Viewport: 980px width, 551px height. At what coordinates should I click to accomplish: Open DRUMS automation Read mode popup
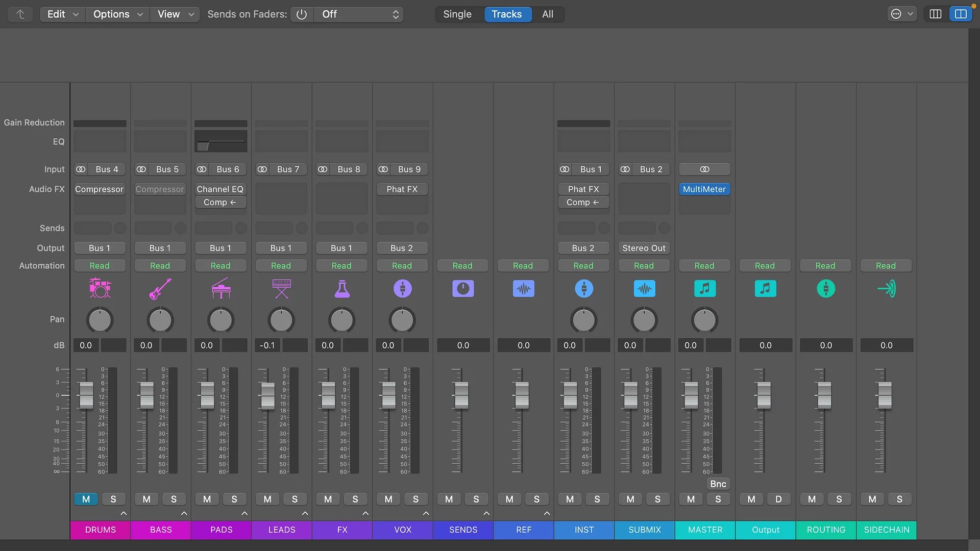coord(100,266)
